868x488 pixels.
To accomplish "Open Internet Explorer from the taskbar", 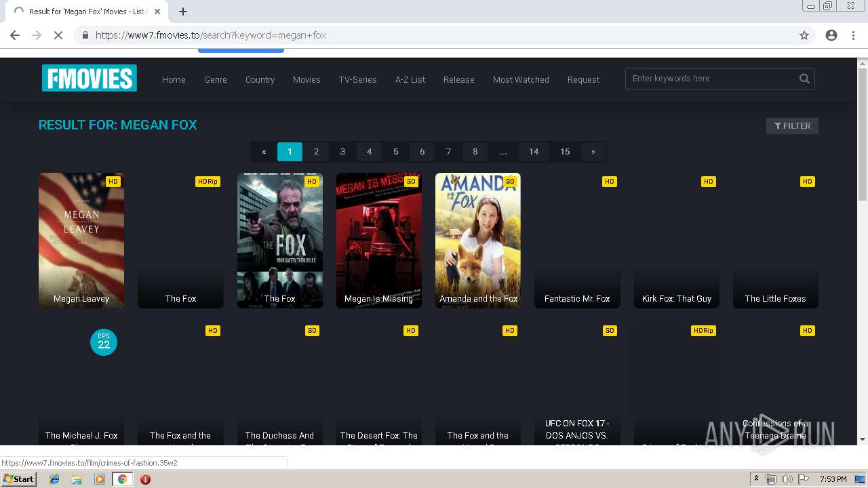I will click(54, 479).
